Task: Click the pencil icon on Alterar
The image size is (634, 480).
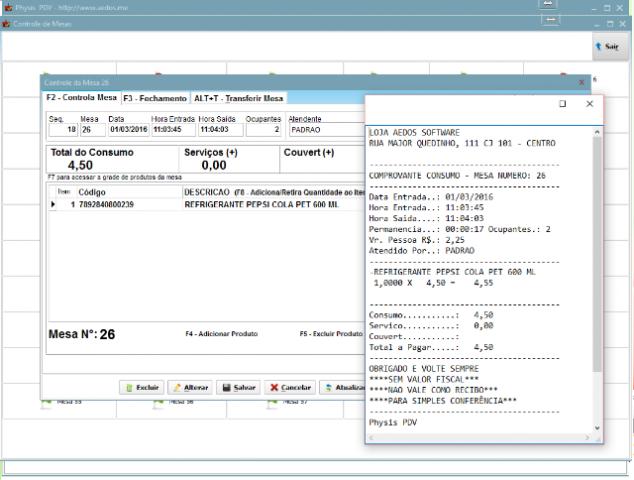Action: pos(177,387)
